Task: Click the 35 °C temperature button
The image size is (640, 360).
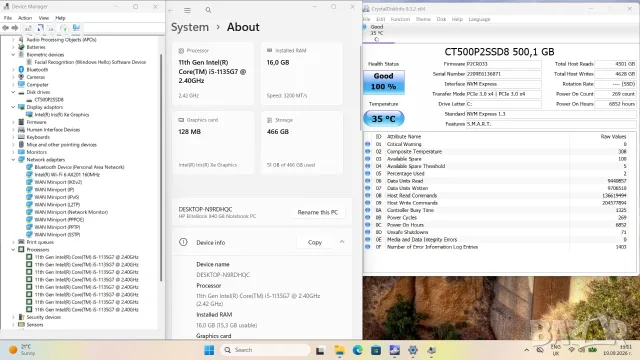Action: 384,119
